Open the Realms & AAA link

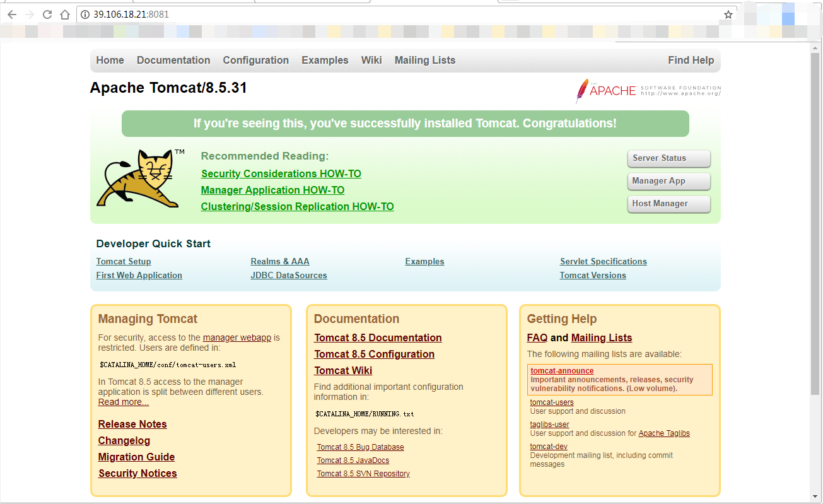[280, 261]
